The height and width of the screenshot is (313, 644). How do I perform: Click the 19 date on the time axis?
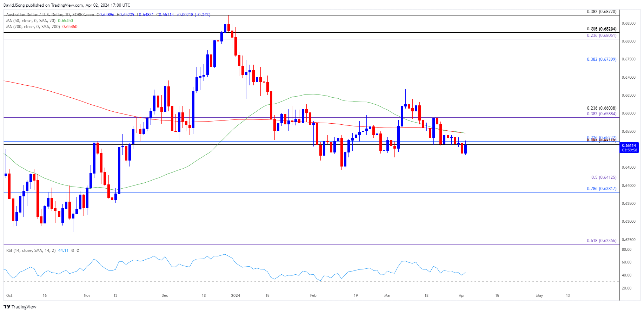356,295
